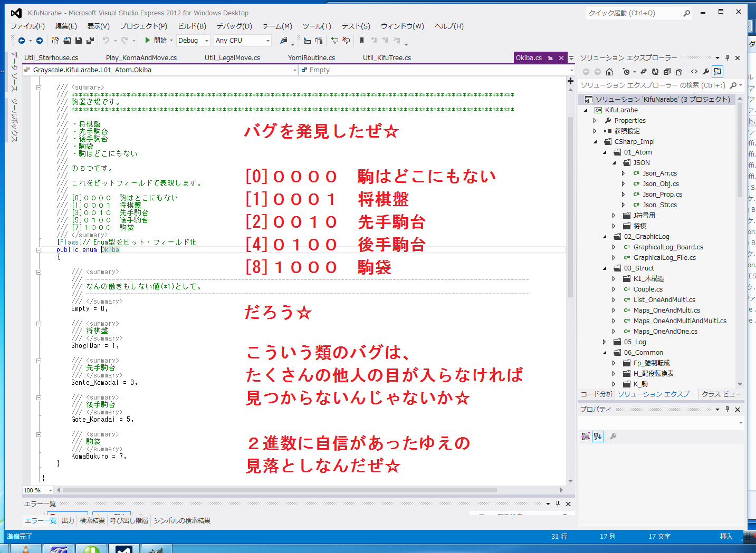Uncomment the selected lines
756x553 pixels.
pyautogui.click(x=346, y=41)
